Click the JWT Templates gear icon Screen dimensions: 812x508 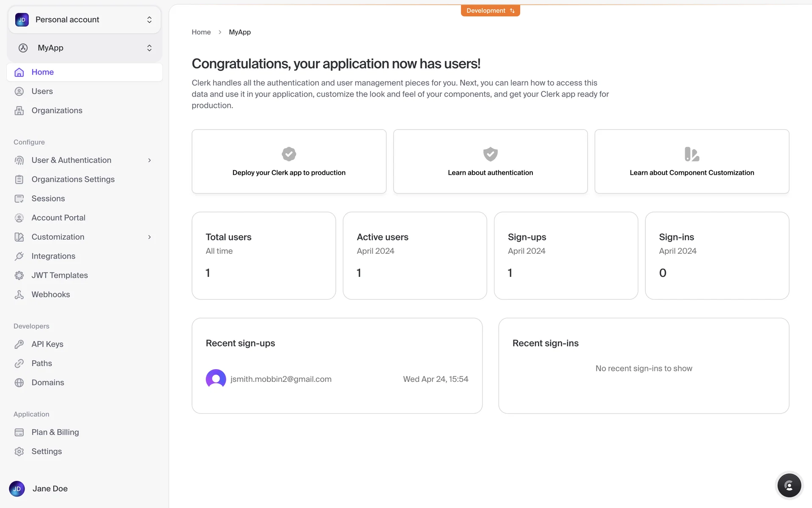click(x=19, y=276)
